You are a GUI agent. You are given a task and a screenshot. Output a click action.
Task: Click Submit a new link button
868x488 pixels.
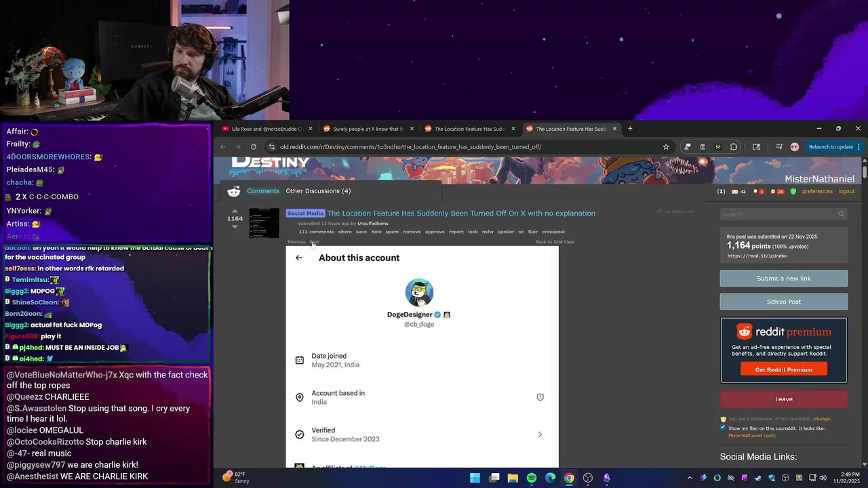pos(784,279)
